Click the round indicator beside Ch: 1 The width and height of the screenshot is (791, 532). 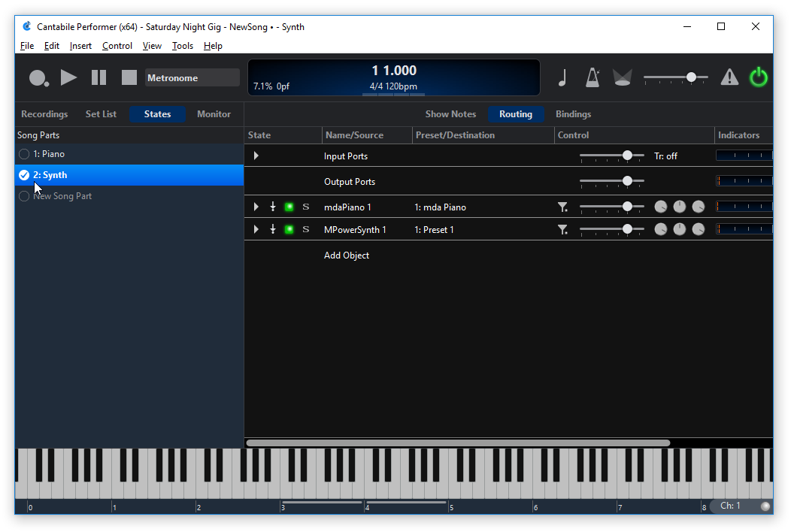(765, 506)
